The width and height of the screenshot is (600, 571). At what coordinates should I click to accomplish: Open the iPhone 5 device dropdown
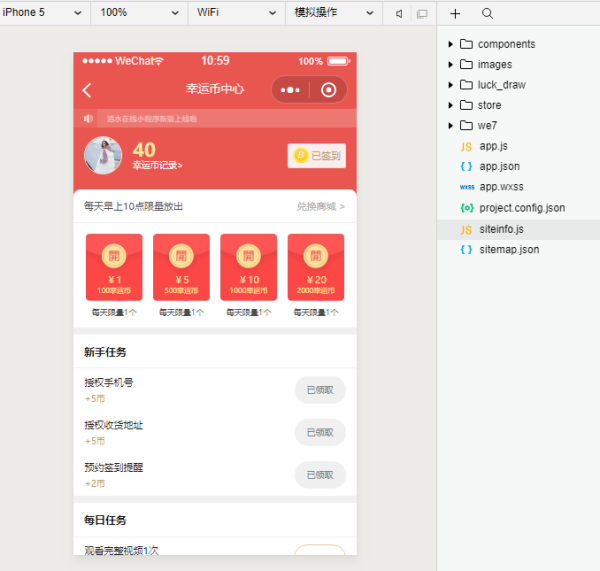point(44,13)
